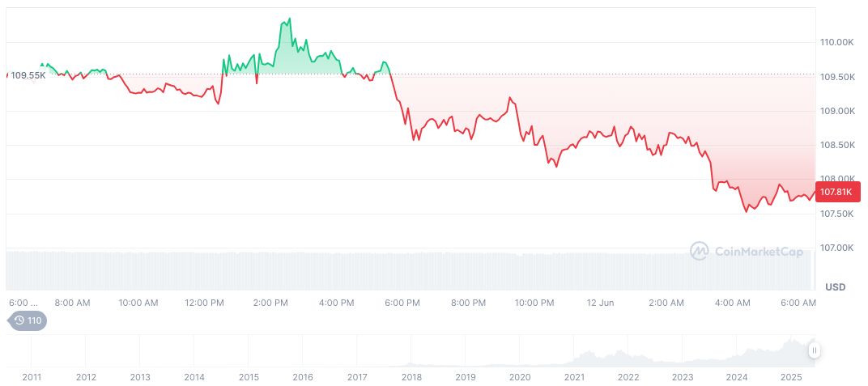Click the 10:00 AM time axis label
The image size is (868, 386).
pyautogui.click(x=138, y=303)
